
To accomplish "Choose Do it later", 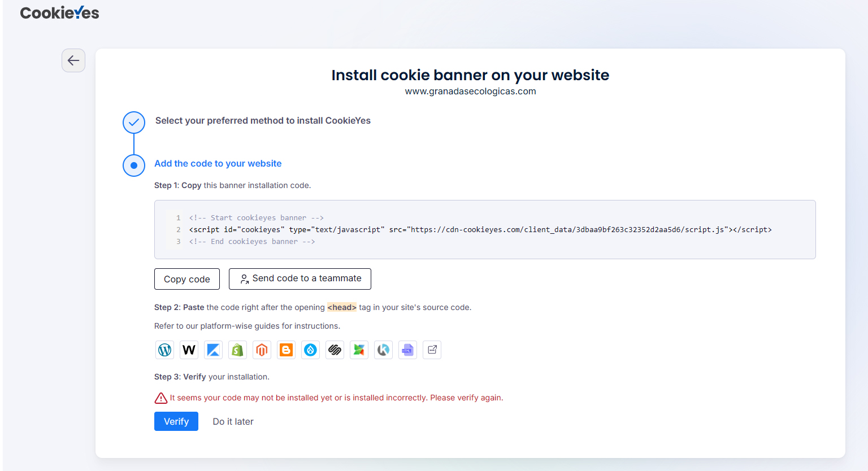I will tap(233, 421).
